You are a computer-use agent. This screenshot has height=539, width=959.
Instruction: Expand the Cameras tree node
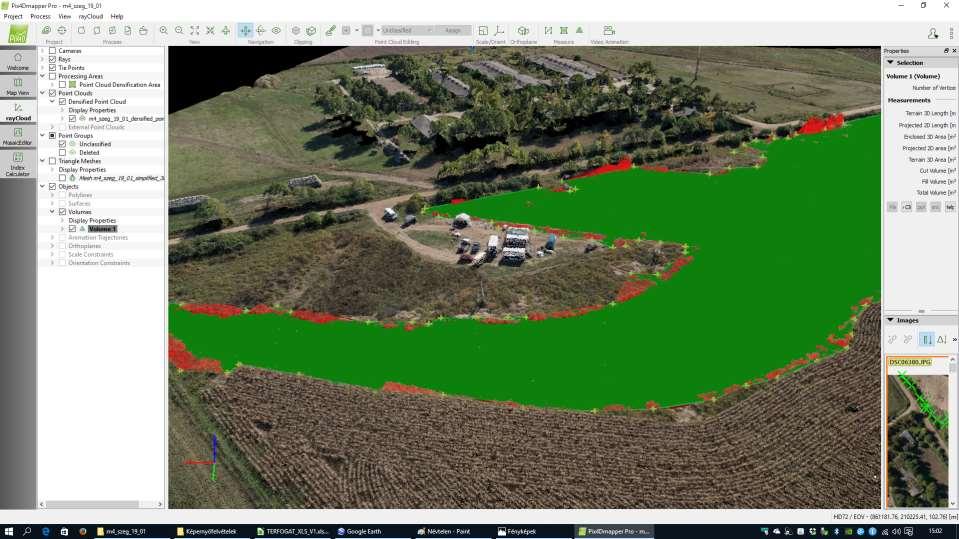(x=43, y=51)
